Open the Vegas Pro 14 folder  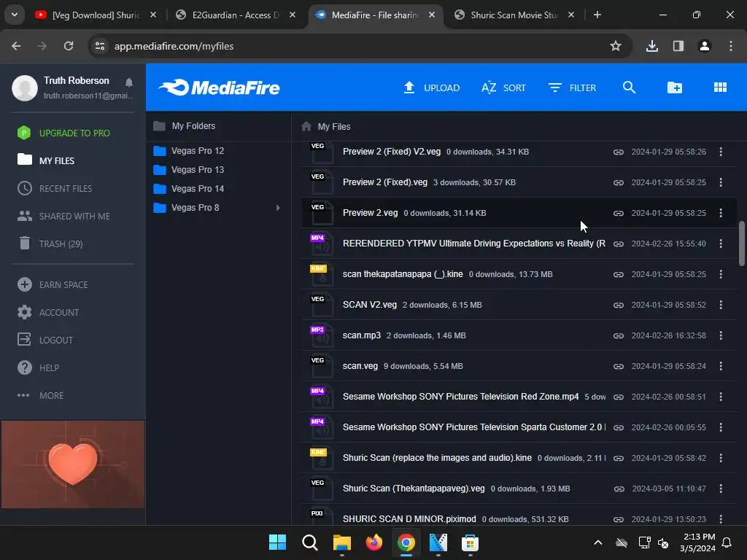click(189, 189)
